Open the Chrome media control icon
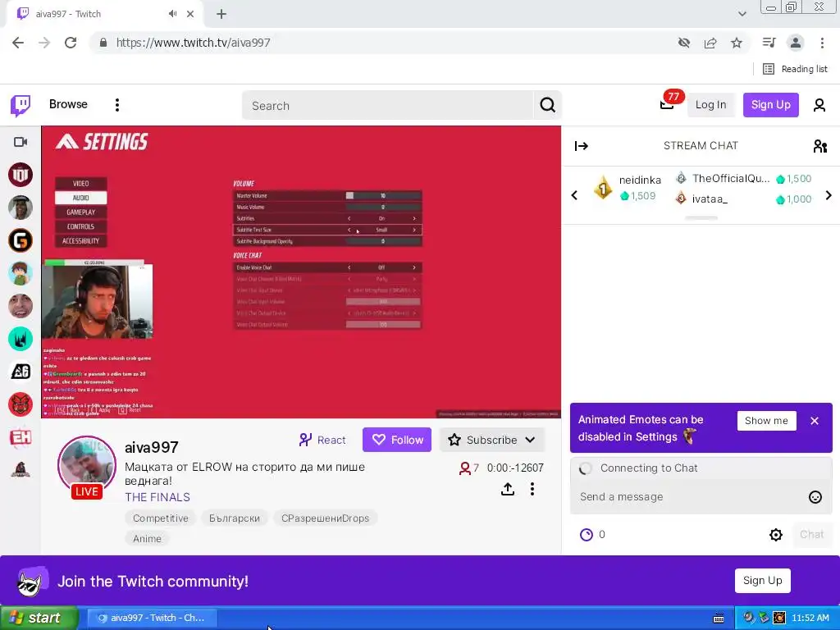The image size is (840, 630). (769, 43)
